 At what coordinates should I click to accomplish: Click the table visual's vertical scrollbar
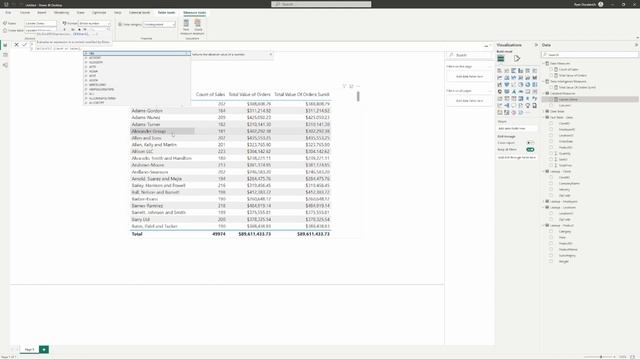coord(358,96)
